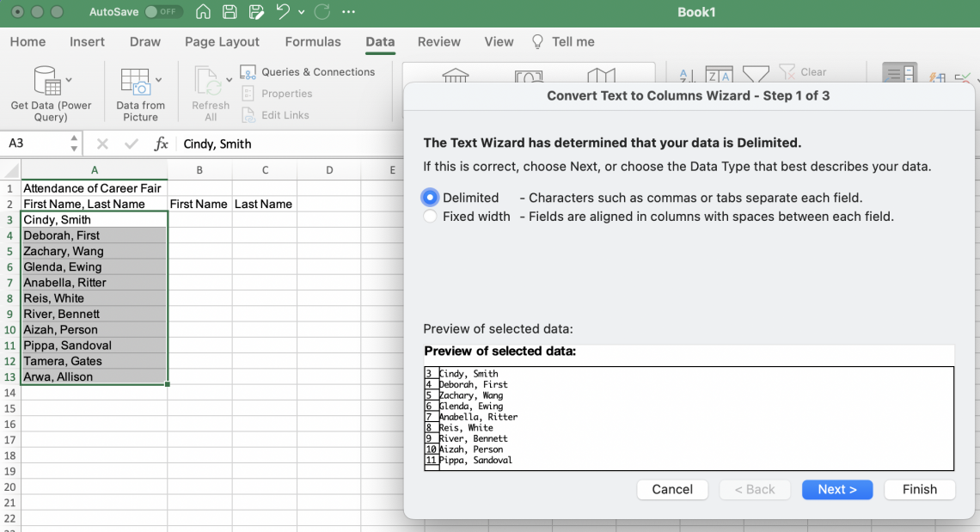The image size is (980, 532).
Task: Click the Insert Function fx icon
Action: pos(161,144)
